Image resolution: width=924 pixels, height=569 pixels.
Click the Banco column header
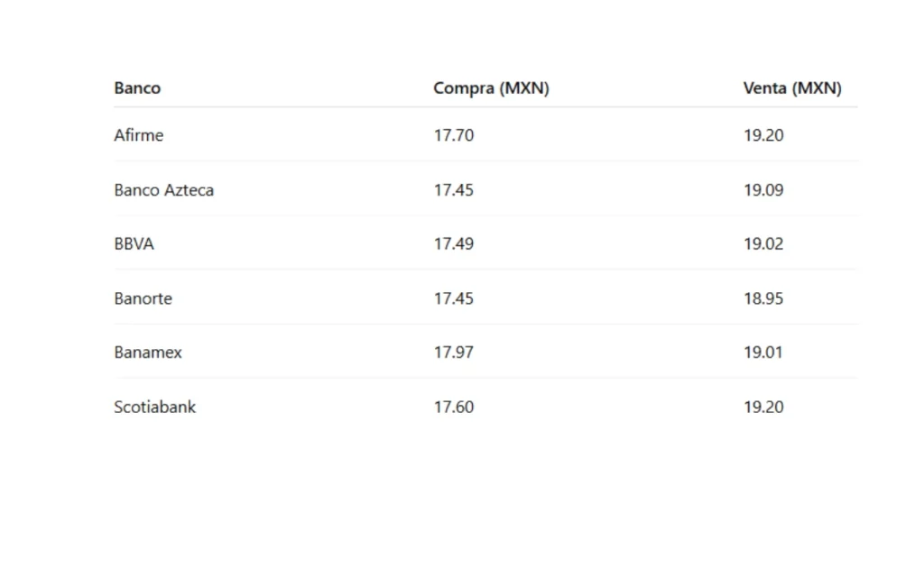[137, 87]
